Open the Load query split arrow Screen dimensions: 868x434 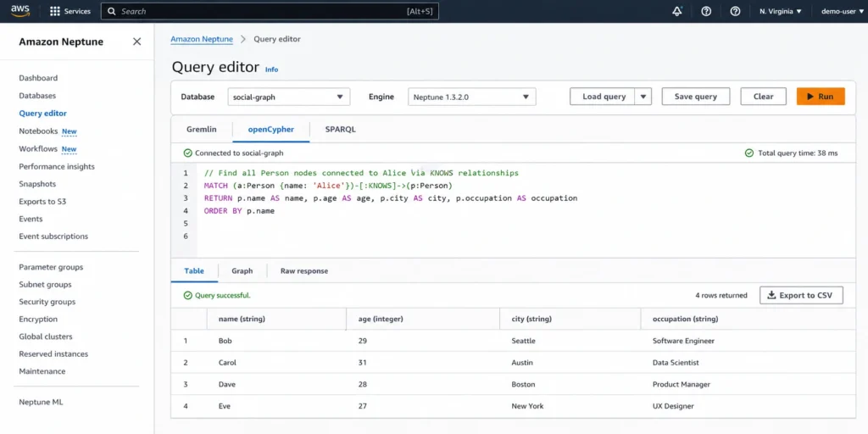[x=643, y=97]
